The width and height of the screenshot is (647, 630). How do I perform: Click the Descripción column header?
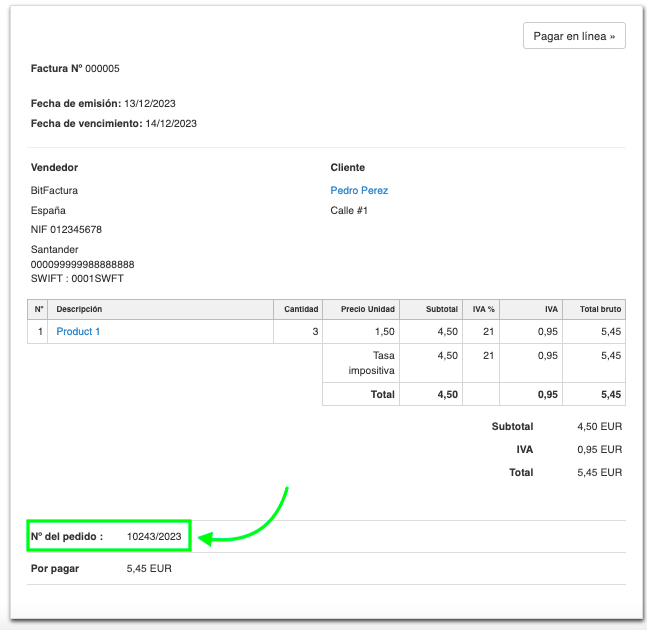click(x=79, y=309)
